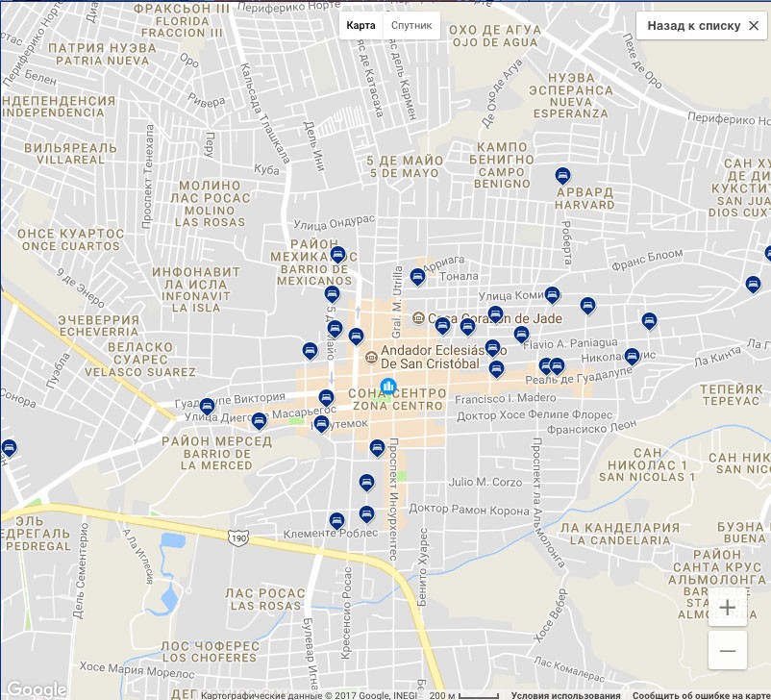
Task: Click hotel marker near Flavio A. Paniagua
Action: (x=521, y=335)
